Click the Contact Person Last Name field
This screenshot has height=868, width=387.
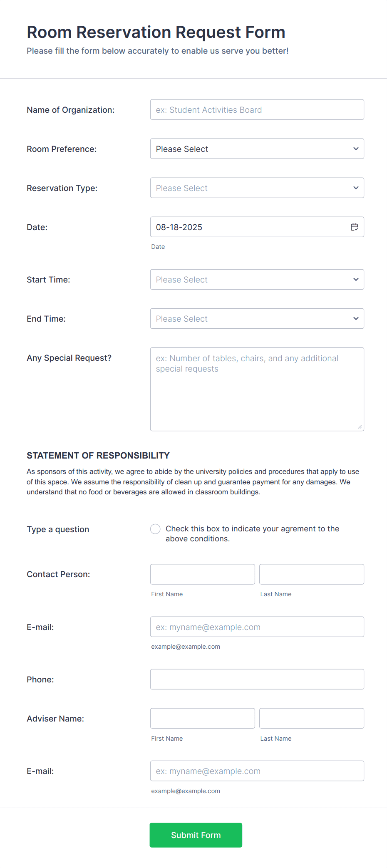click(x=311, y=574)
